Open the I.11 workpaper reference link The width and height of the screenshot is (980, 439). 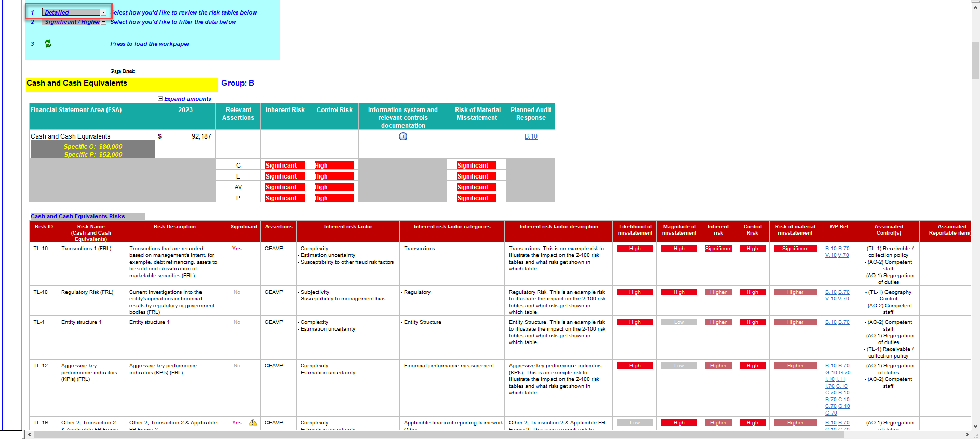(x=841, y=379)
